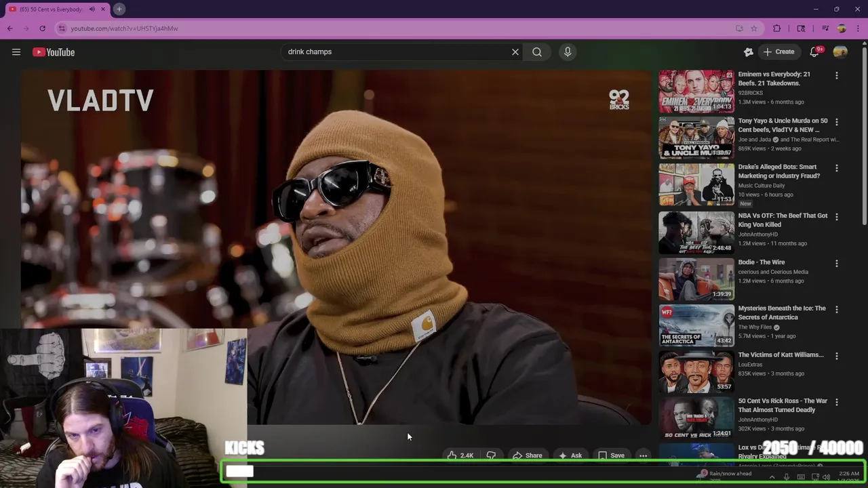Start voice search with microphone
The width and height of the screenshot is (868, 488).
[568, 52]
